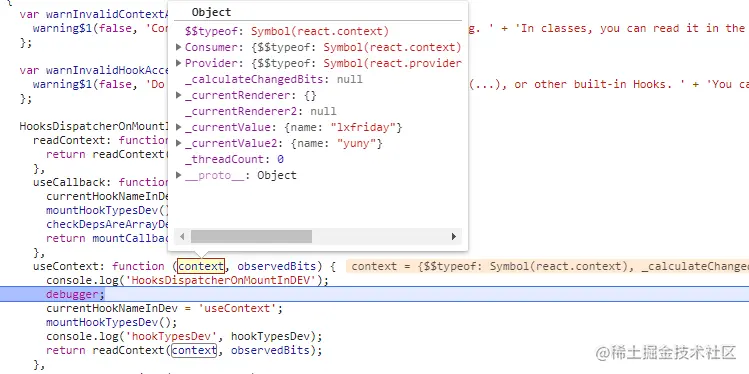This screenshot has height=374, width=749.
Task: Click the console.log('hookTypesDev', hookTypesDev) line
Action: click(x=184, y=336)
